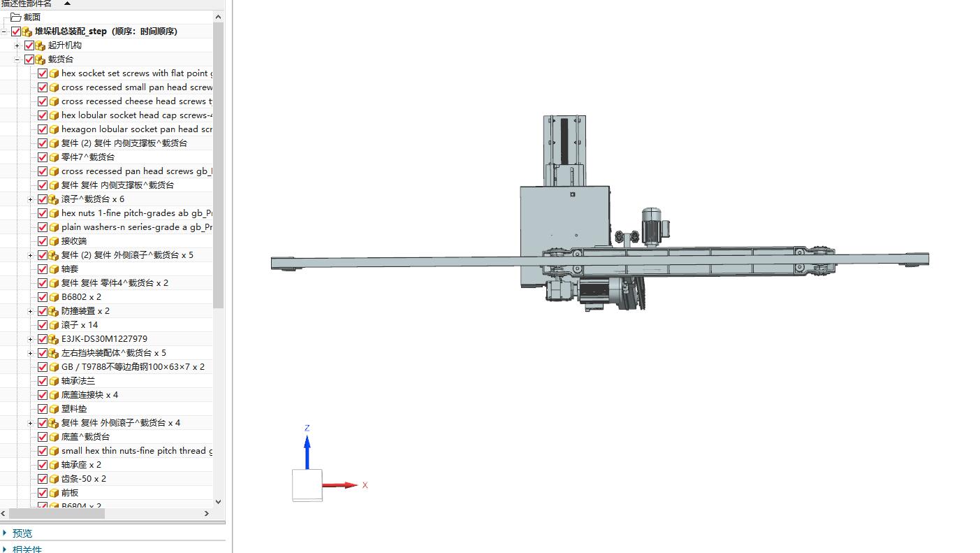This screenshot has width=980, height=553.
Task: Expand 复件 (2) 复件 外侧滚子^载货台 x 5 node
Action: [x=31, y=255]
